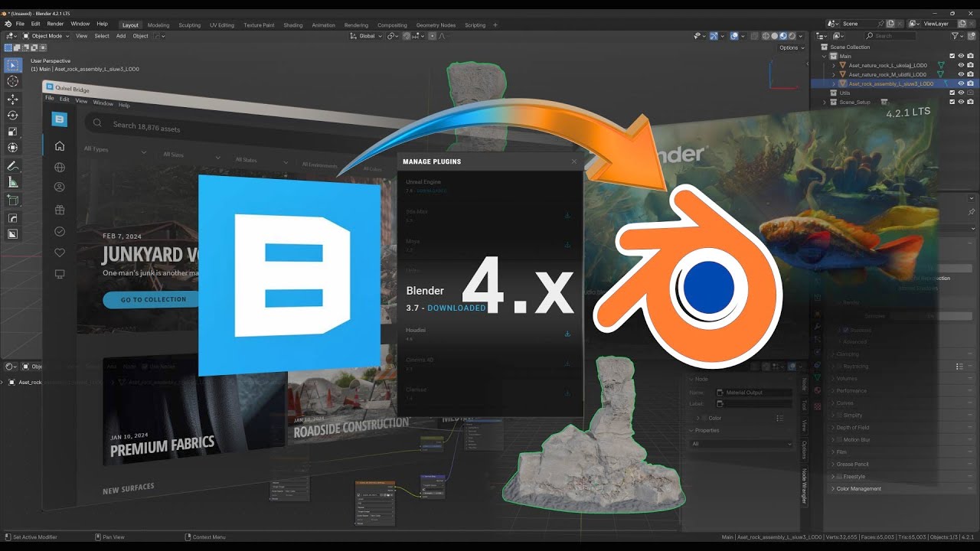Click the outliner New Collection icon
Screen dimensions: 980x551
[x=972, y=36]
